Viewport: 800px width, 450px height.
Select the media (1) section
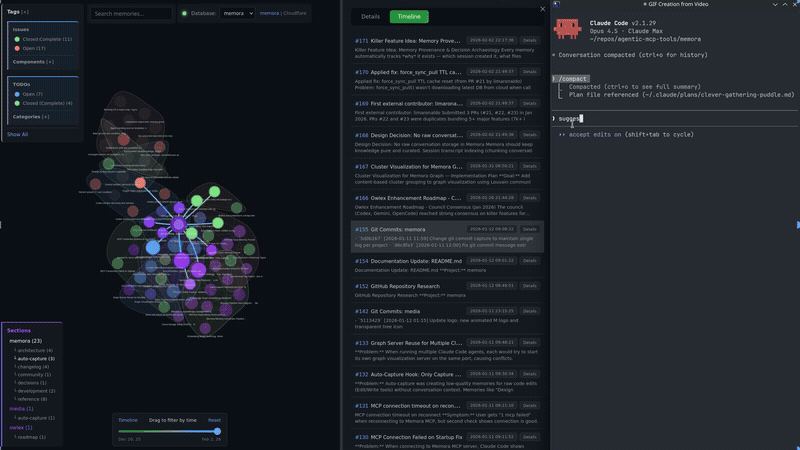(x=21, y=409)
